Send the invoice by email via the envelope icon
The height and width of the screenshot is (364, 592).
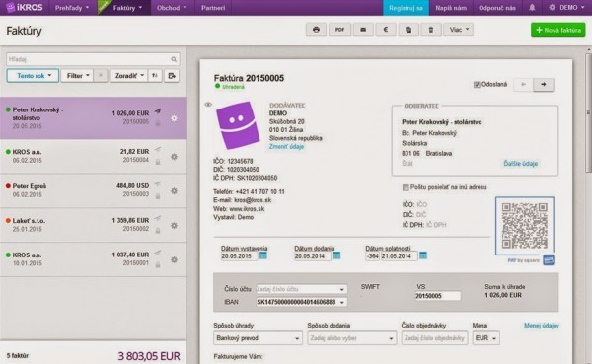coord(363,30)
